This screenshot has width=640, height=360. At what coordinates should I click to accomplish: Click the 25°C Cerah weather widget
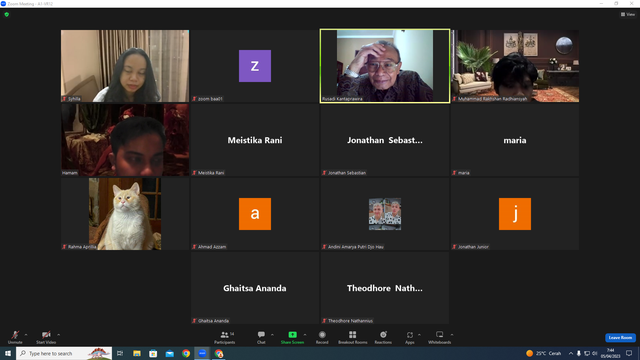pos(544,353)
